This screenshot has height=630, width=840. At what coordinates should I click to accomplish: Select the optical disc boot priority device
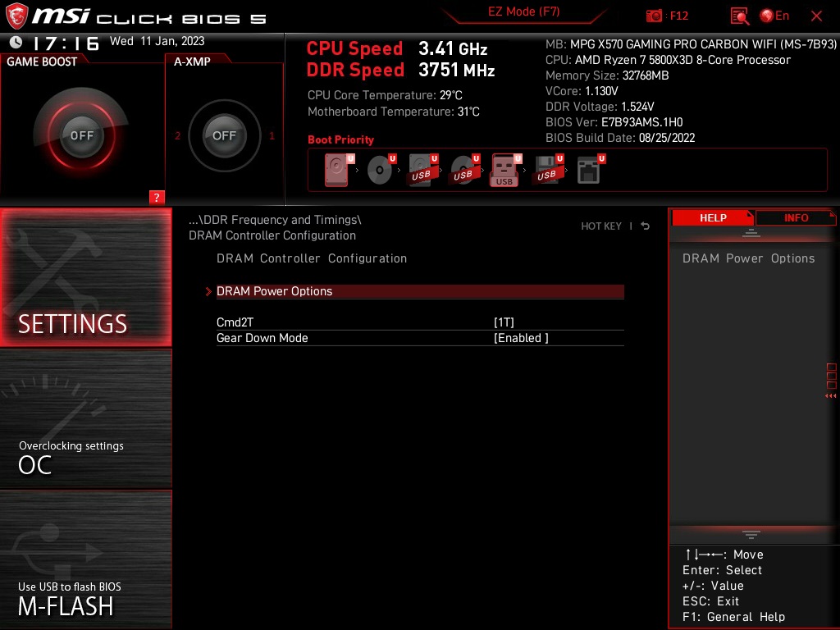(381, 171)
